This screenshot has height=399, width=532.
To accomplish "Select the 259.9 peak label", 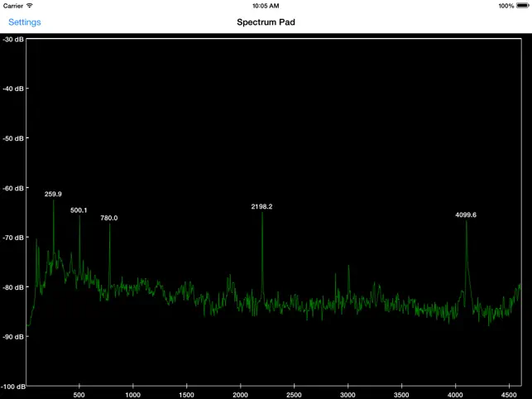I will [53, 194].
